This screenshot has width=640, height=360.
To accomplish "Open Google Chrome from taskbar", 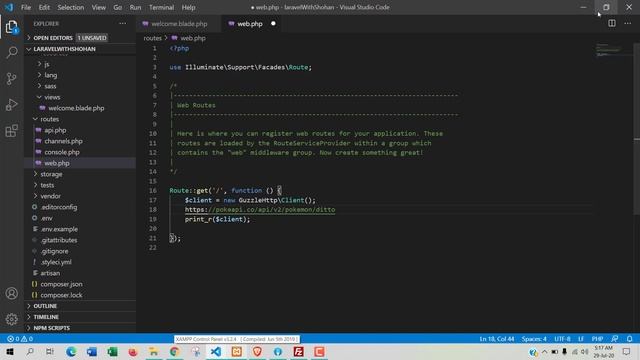I will tap(174, 351).
